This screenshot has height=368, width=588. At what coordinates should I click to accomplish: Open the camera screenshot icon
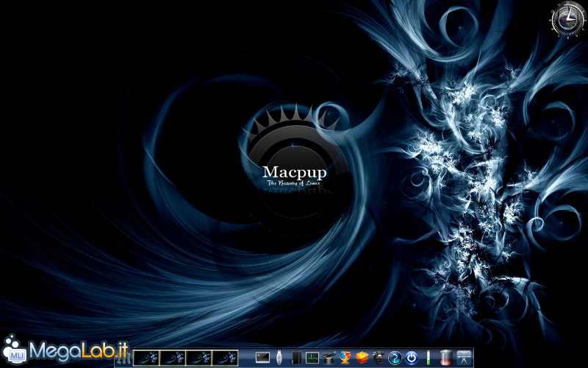(x=379, y=358)
